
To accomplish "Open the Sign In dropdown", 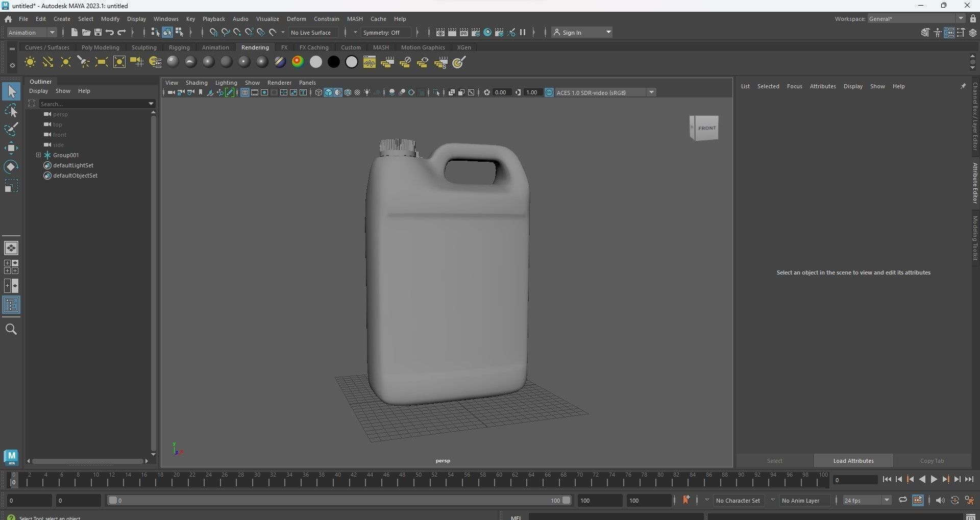I will (582, 32).
